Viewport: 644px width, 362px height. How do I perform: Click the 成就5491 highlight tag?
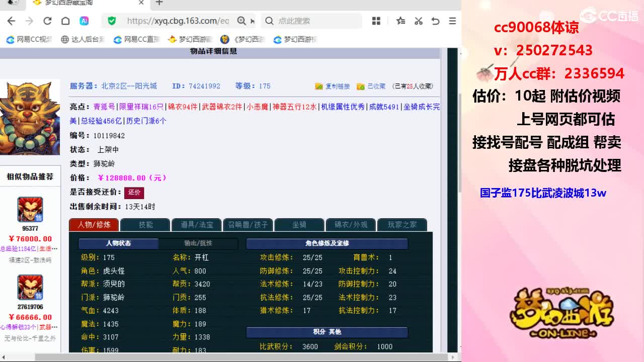coord(384,107)
